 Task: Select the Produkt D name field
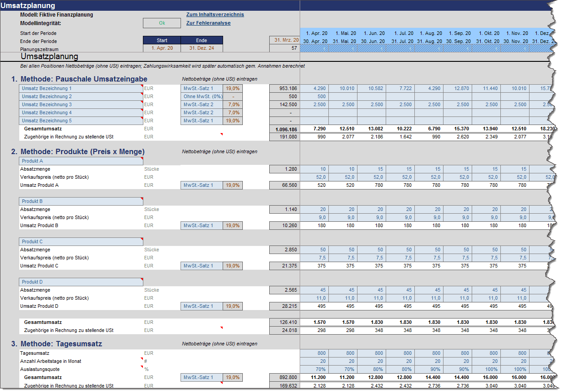[x=81, y=282]
